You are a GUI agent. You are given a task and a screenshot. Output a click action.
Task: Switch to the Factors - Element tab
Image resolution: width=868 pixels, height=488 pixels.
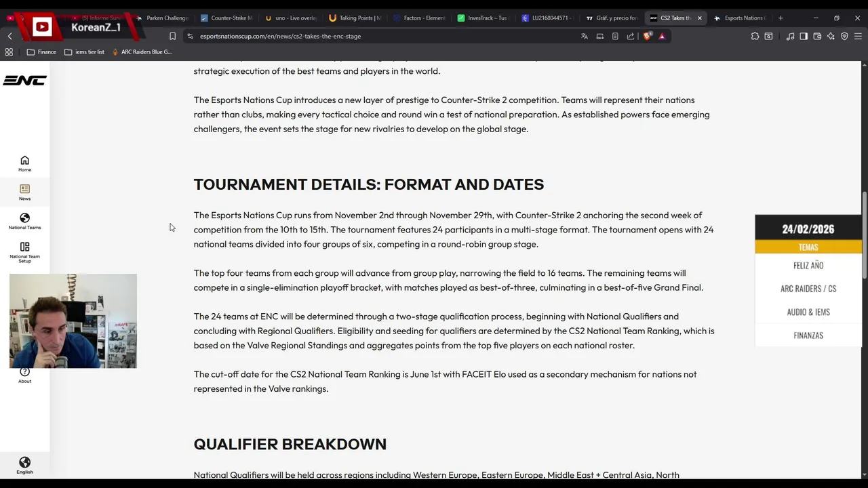coord(418,18)
